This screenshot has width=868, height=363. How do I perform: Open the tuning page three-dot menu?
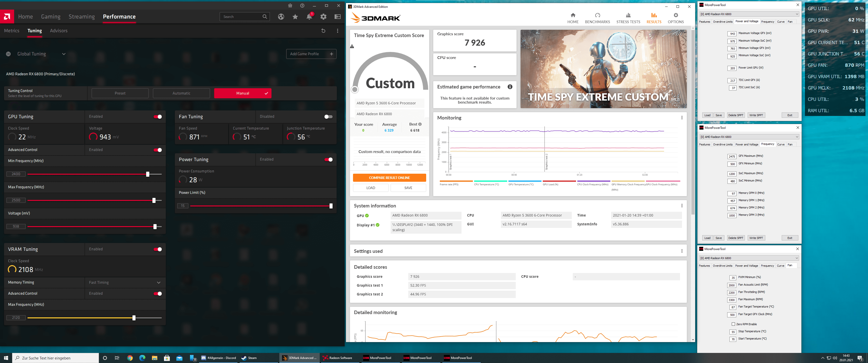338,31
